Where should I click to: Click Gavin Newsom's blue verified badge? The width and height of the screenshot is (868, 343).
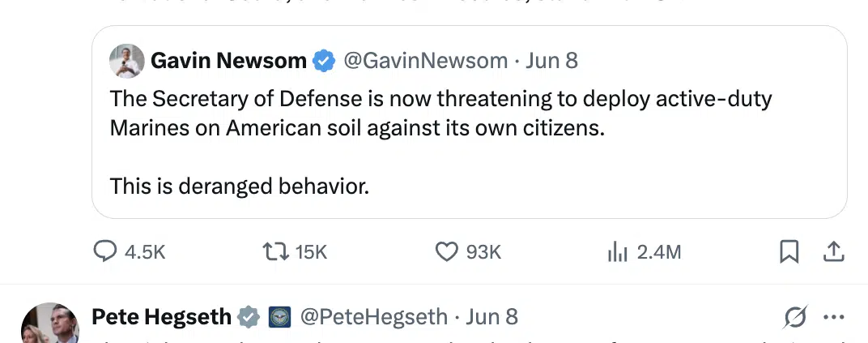(324, 61)
